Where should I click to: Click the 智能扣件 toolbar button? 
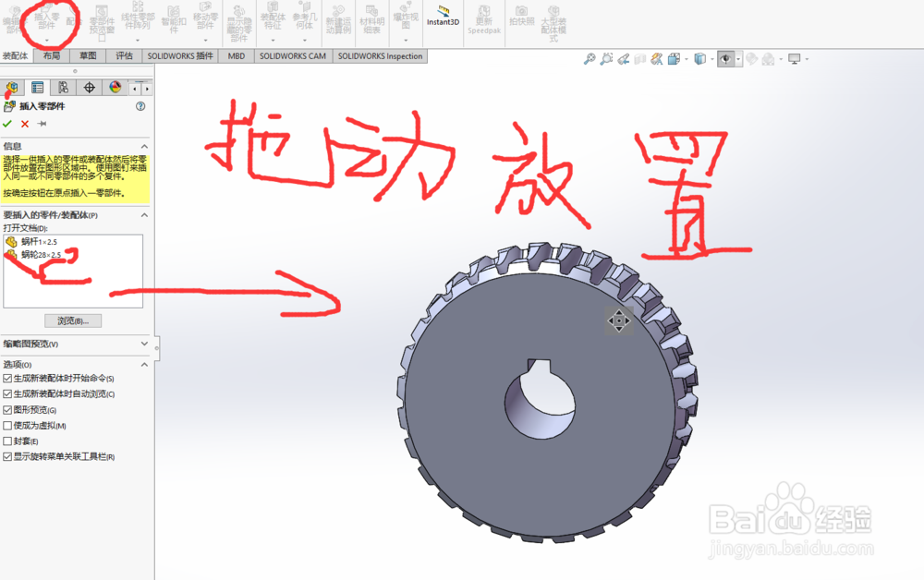(x=174, y=18)
